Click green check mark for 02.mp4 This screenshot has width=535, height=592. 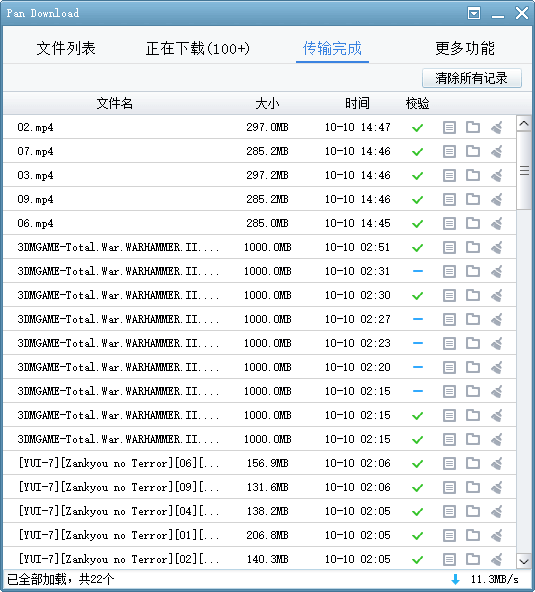(418, 128)
